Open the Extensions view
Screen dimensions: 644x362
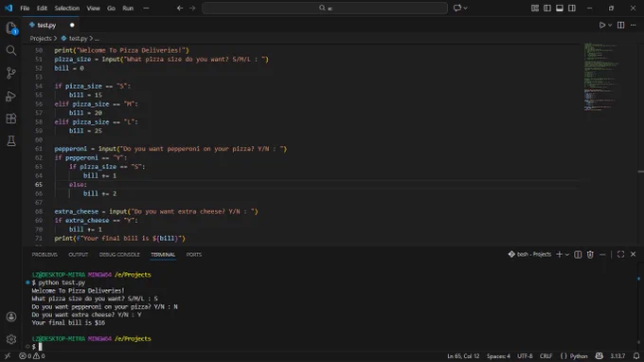(x=11, y=118)
